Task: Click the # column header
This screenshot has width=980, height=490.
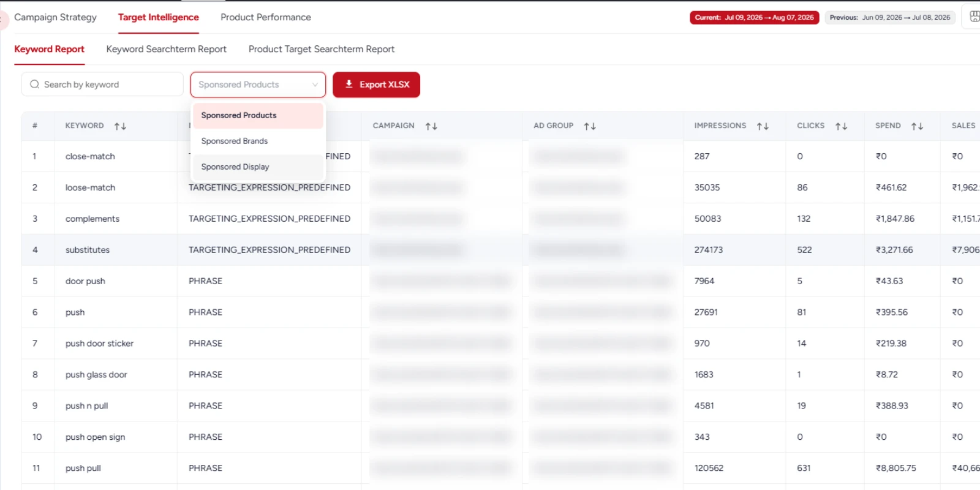Action: click(35, 126)
